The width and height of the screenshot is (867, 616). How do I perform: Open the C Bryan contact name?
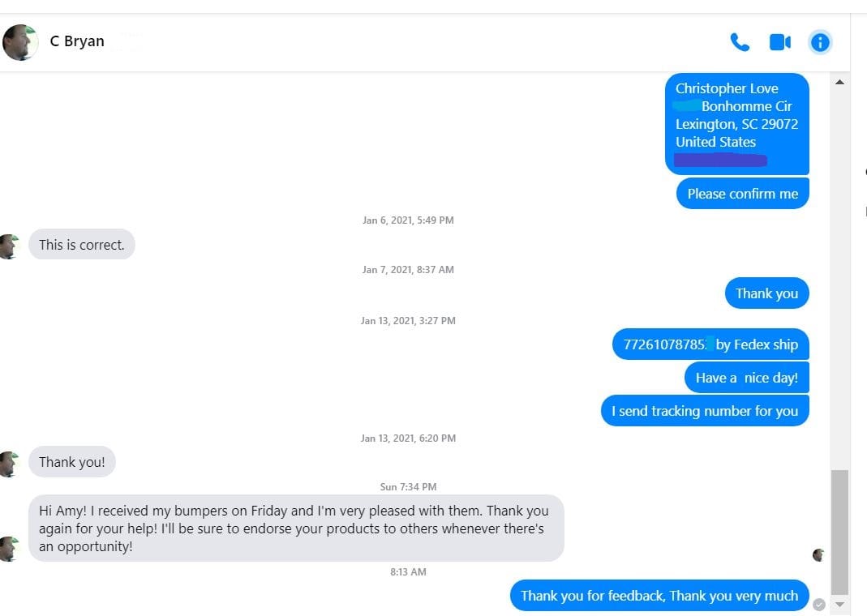coord(77,41)
